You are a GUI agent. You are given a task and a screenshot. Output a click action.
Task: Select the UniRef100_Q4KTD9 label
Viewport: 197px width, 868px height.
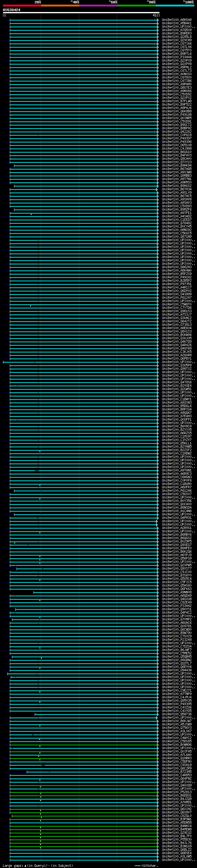177,342
